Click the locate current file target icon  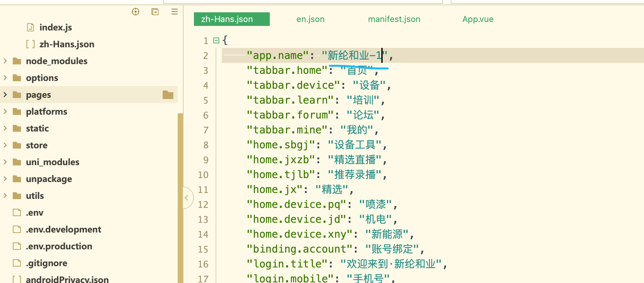[136, 12]
